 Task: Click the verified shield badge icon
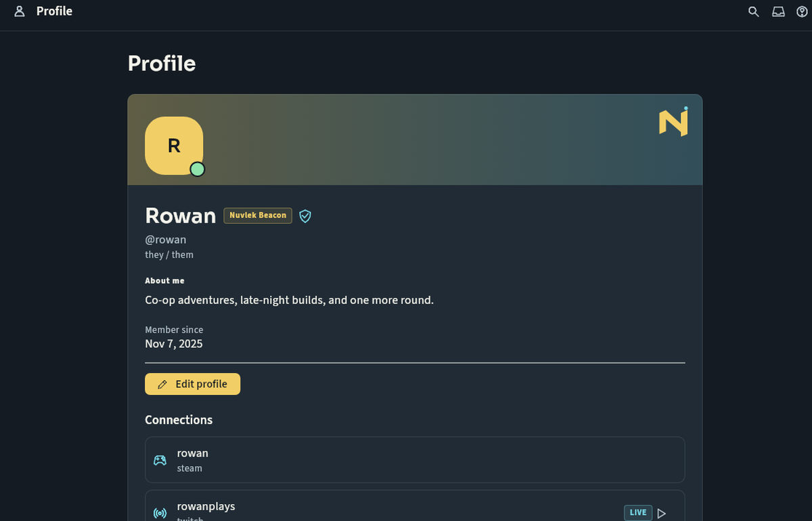[305, 216]
